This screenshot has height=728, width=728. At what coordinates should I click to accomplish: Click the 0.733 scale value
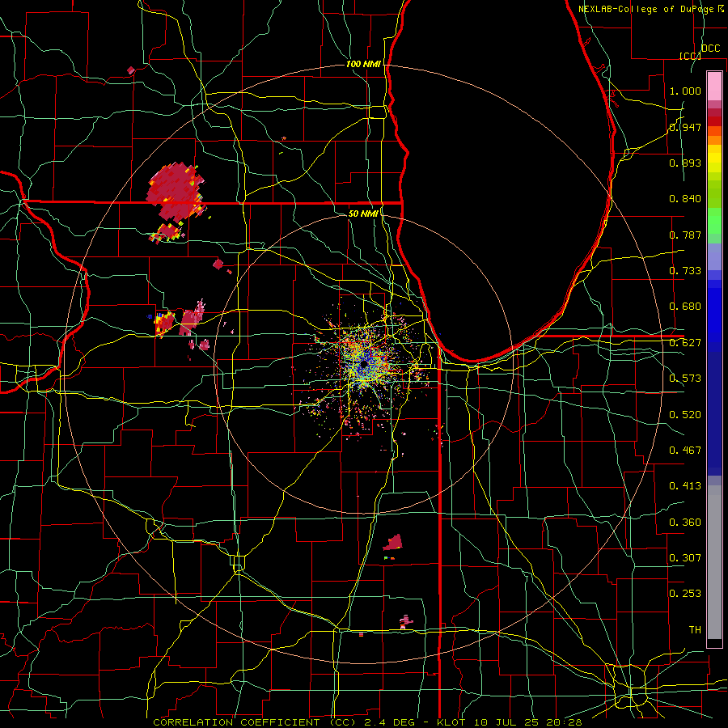coord(685,271)
